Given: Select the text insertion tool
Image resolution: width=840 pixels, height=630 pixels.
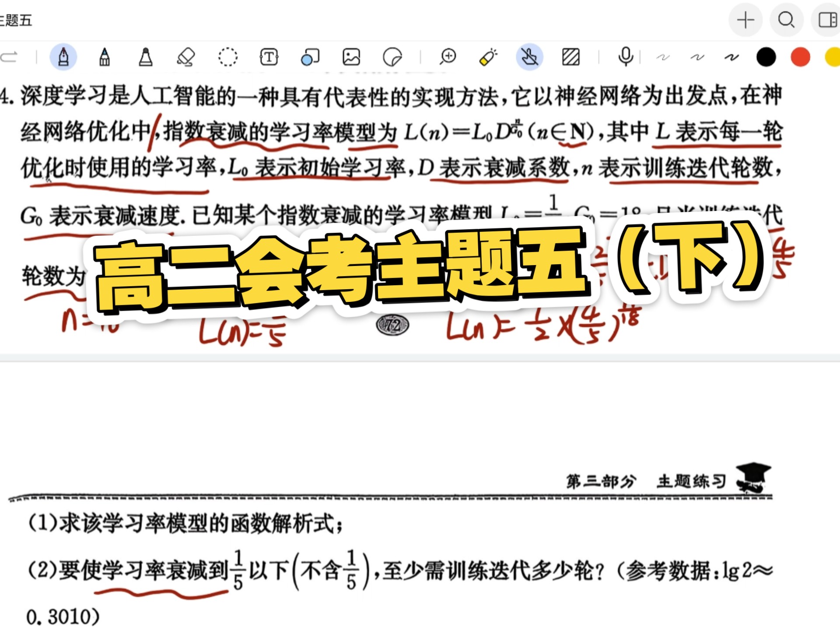Looking at the screenshot, I should point(269,56).
